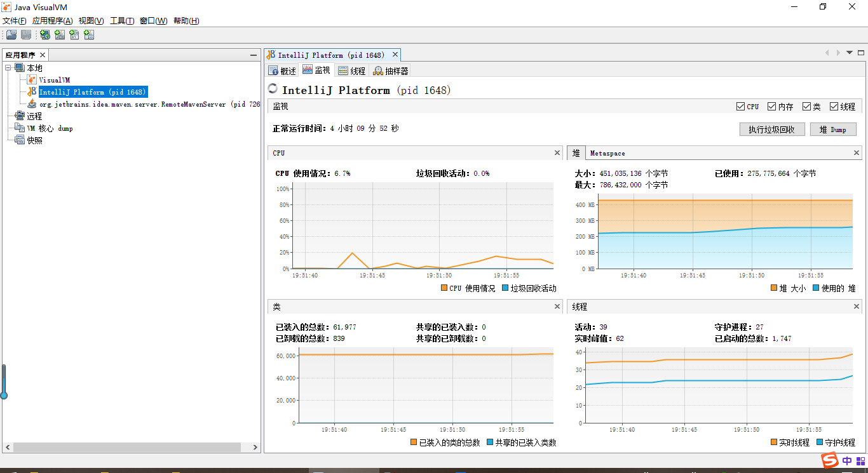
Task: Open a snapshot file using the load icon
Action: (x=11, y=34)
